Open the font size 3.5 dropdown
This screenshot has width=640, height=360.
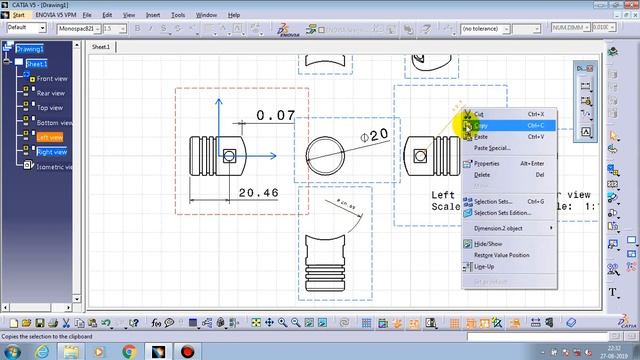point(122,29)
